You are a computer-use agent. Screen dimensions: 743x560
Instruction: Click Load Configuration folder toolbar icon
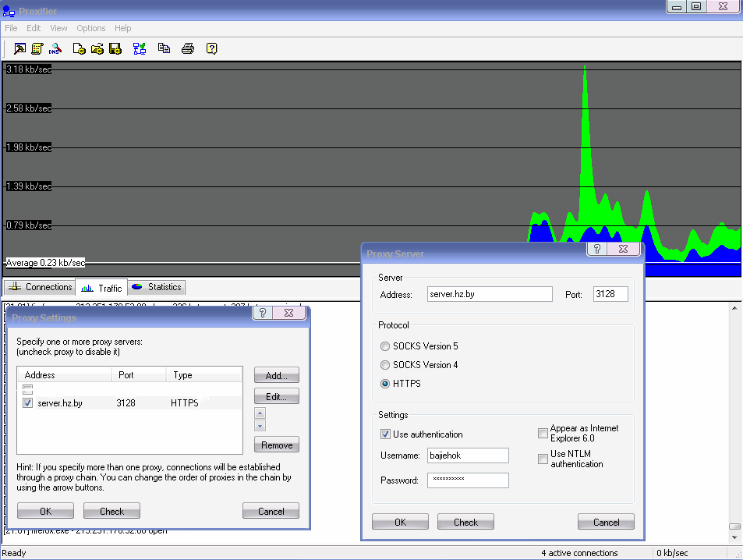click(x=97, y=48)
